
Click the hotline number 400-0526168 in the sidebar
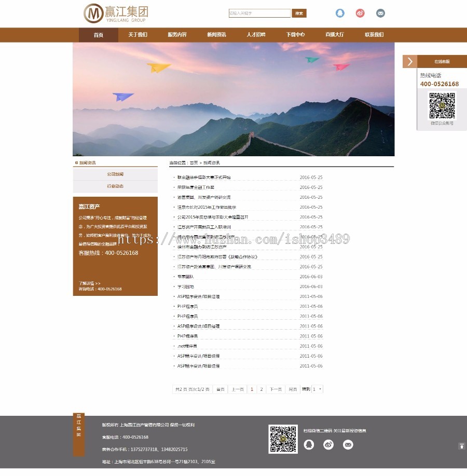click(x=439, y=84)
